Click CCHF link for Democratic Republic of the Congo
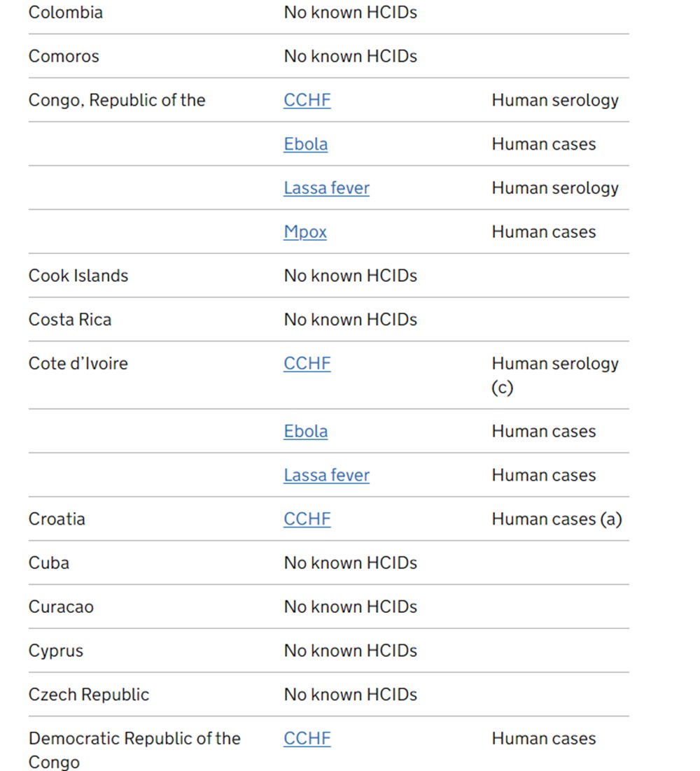Screen dimensions: 700x771 307,739
